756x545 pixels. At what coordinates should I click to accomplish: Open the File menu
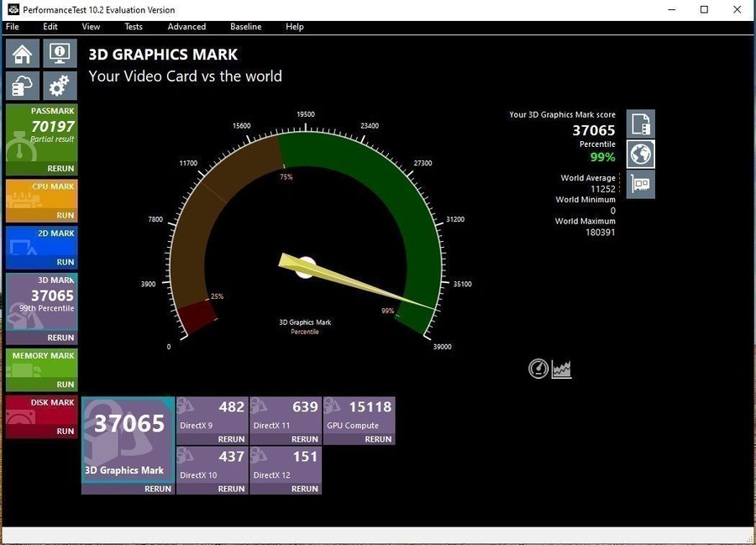tap(12, 27)
